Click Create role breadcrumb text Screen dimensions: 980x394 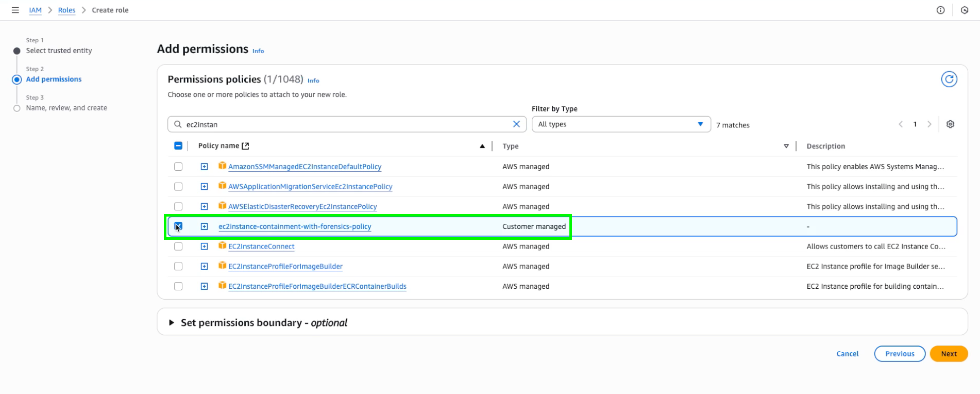coord(110,10)
